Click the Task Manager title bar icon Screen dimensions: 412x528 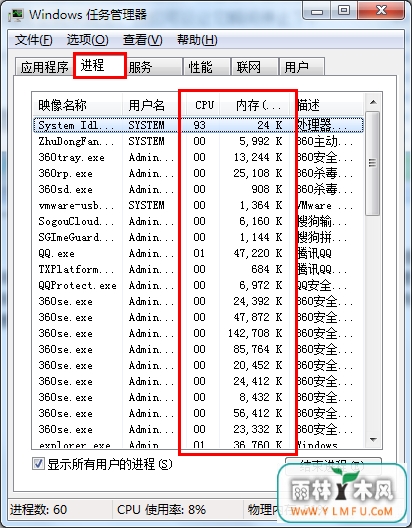(16, 15)
